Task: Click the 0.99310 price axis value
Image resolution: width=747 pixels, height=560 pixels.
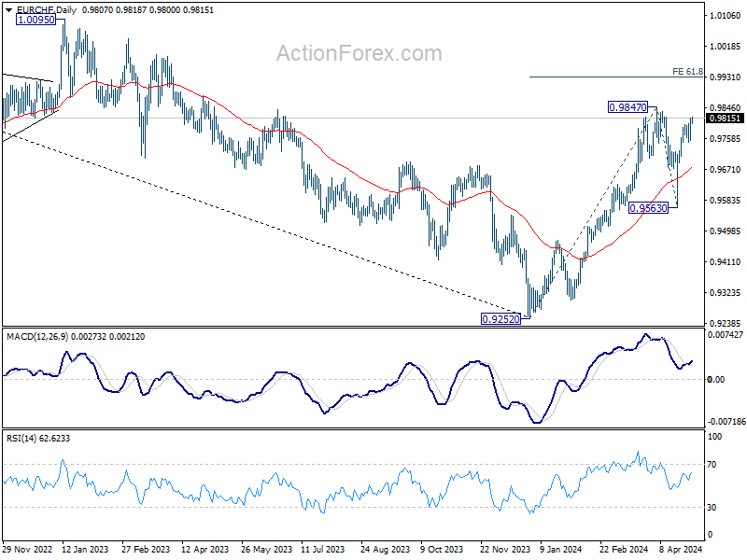Action: (726, 77)
